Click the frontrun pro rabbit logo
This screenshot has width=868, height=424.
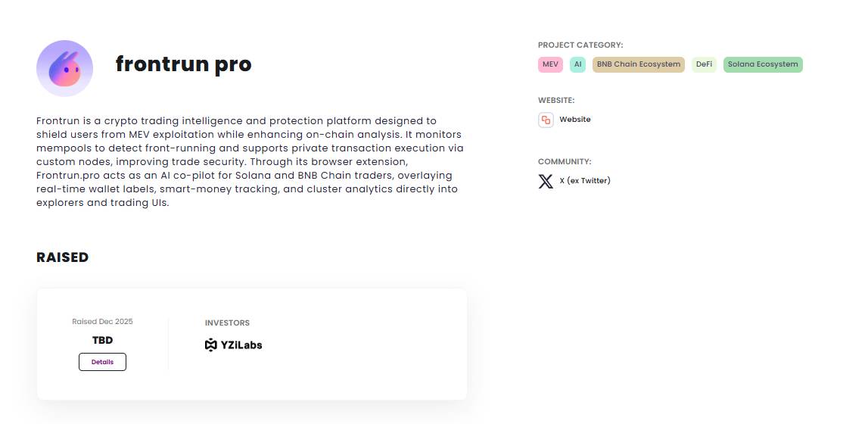coord(64,69)
